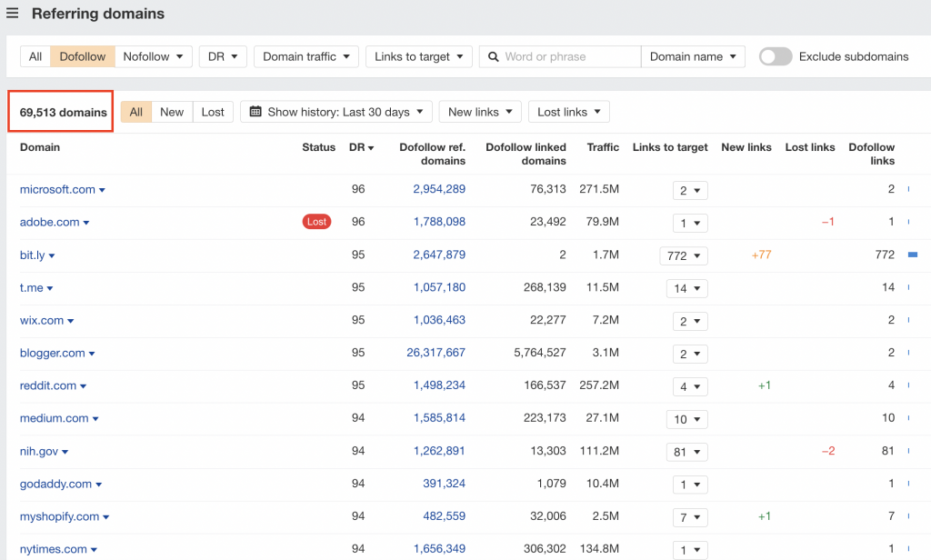
Task: Expand the 14 links dropdown for t.me
Action: pos(687,288)
